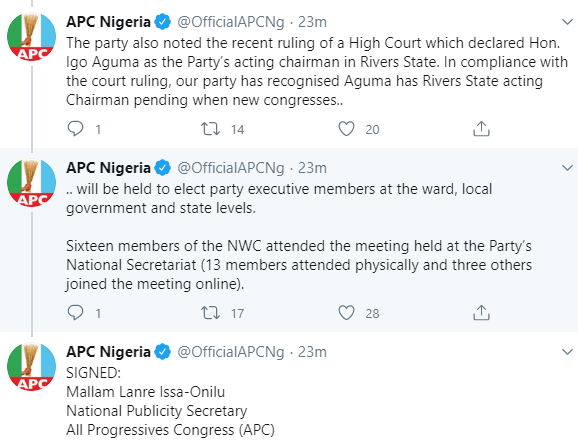The image size is (578, 446).
Task: Click the APC avatar on the SIGNED tweet
Action: [31, 366]
